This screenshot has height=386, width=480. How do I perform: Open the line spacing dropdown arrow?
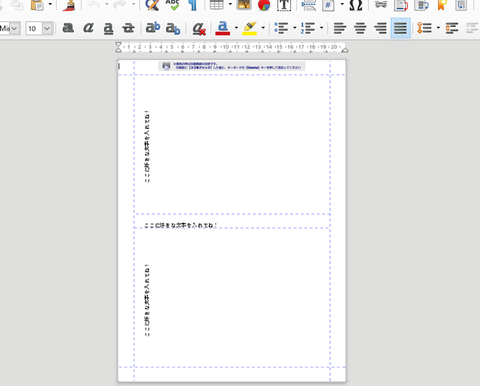(438, 28)
